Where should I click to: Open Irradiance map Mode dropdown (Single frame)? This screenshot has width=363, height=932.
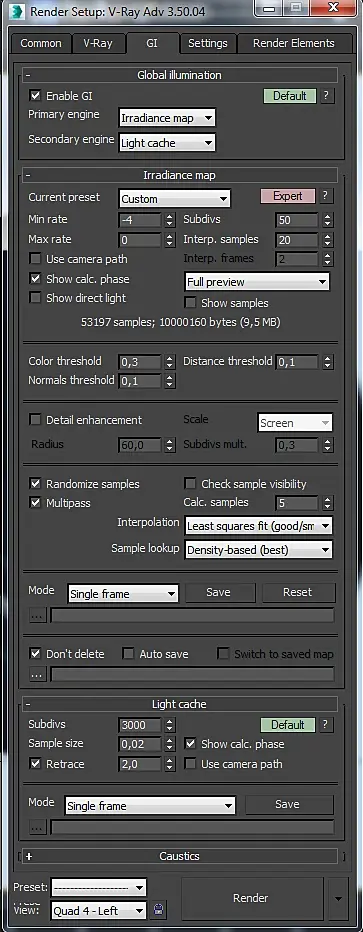123,593
